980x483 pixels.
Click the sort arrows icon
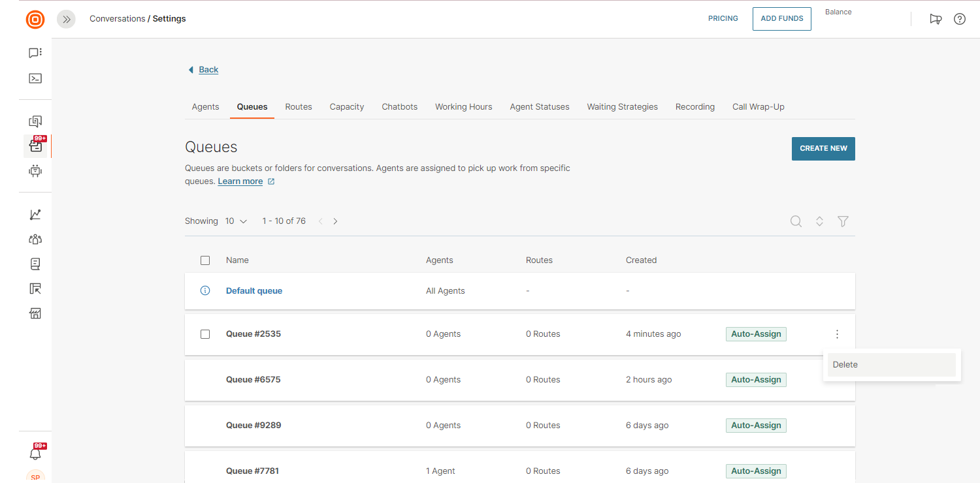(x=819, y=221)
